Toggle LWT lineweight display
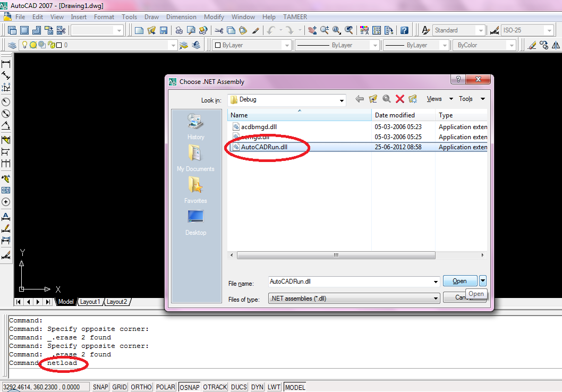The width and height of the screenshot is (562, 392). coord(274,387)
